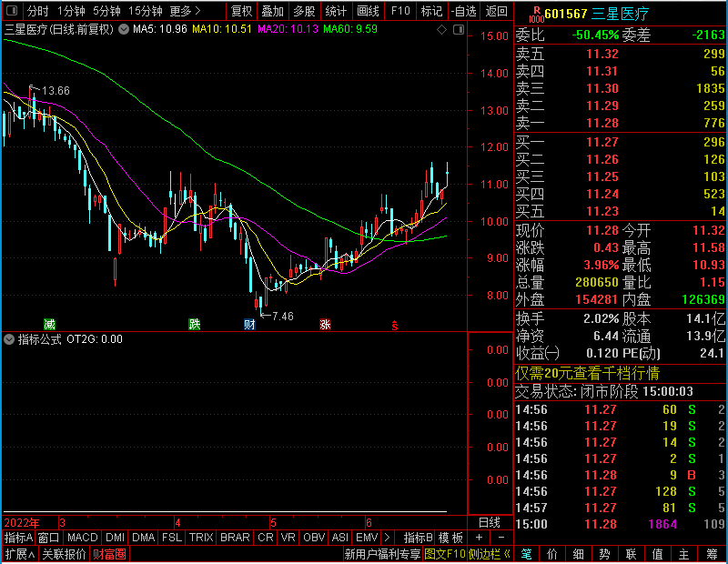Click the 叠加 overlay button
728x564 pixels.
[x=272, y=11]
